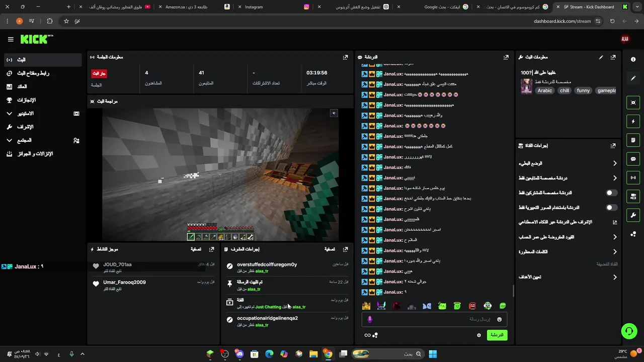Toggle الدردشة باستخدام الصور التعبيرية فقط switch
This screenshot has width=644, height=362.
(611, 207)
